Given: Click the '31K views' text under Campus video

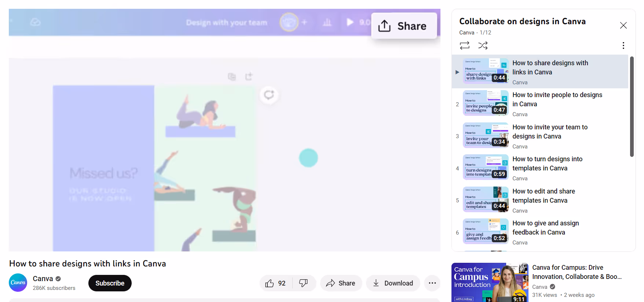Looking at the screenshot, I should coord(544,295).
